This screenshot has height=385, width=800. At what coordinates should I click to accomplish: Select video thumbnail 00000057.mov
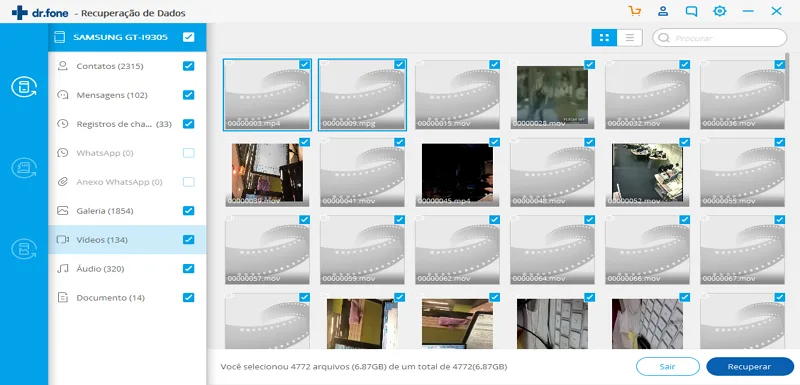[x=267, y=249]
